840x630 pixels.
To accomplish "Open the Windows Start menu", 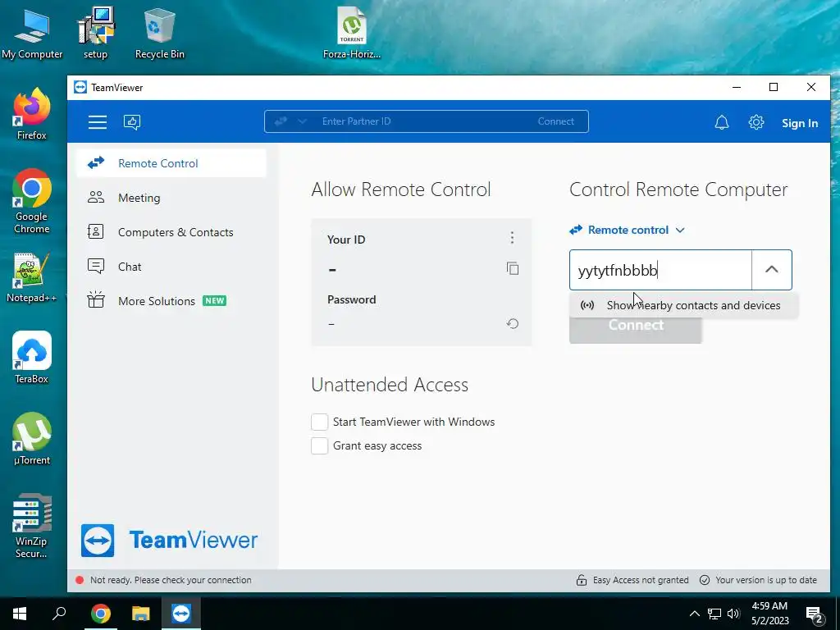I will 20,614.
